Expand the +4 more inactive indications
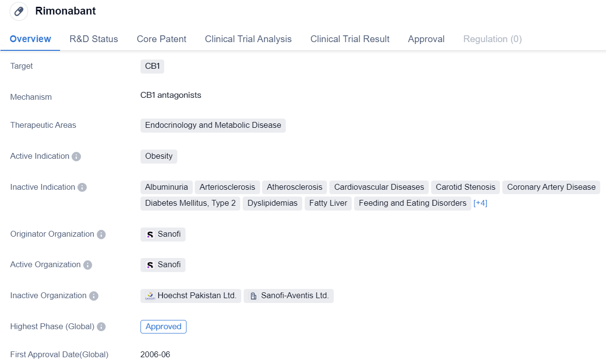This screenshot has height=364, width=606. click(x=480, y=203)
